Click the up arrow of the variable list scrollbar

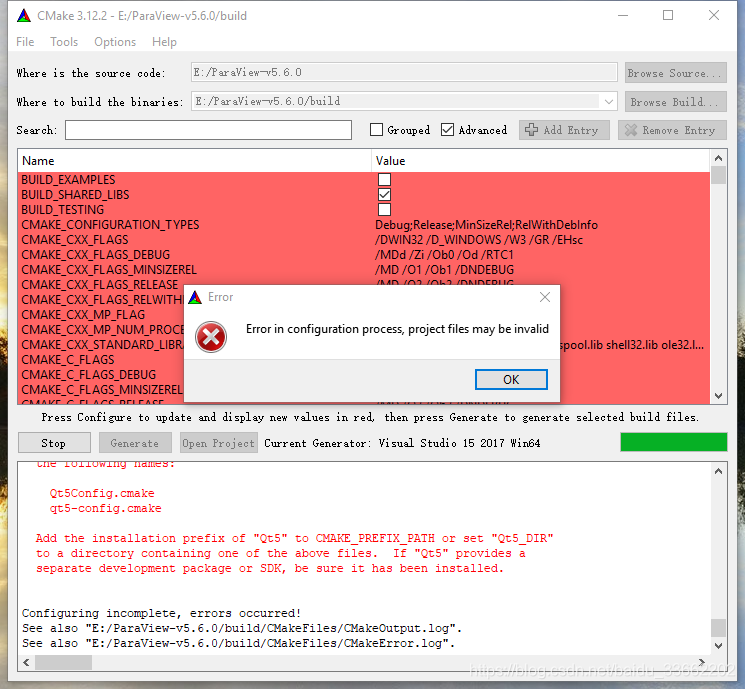coord(718,158)
